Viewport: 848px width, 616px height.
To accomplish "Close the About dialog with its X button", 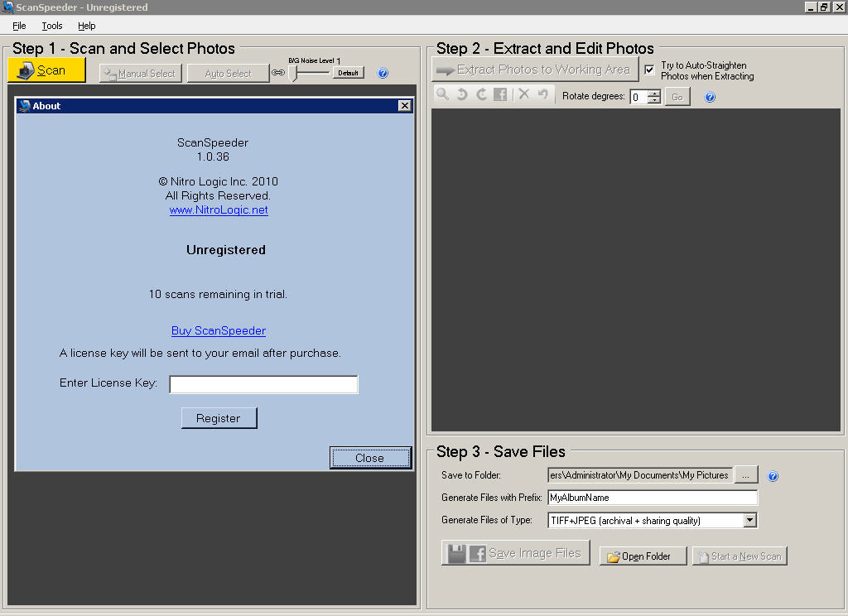I will tap(404, 105).
